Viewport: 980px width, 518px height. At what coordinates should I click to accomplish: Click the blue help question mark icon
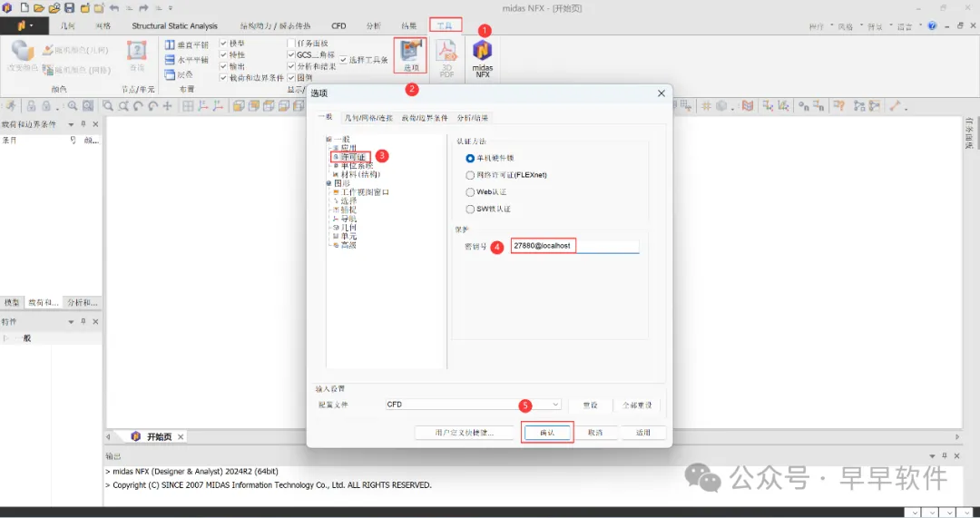(933, 25)
